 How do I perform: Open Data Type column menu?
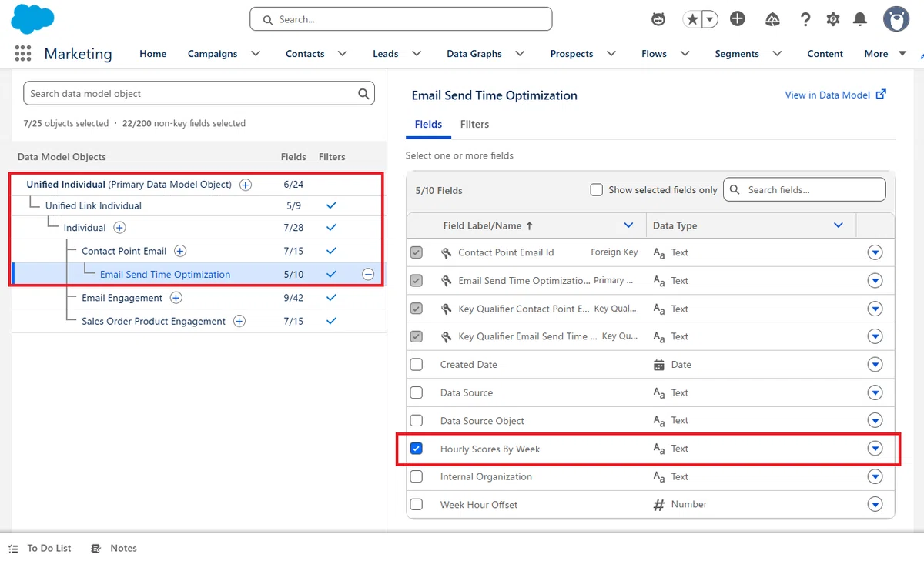click(x=839, y=225)
